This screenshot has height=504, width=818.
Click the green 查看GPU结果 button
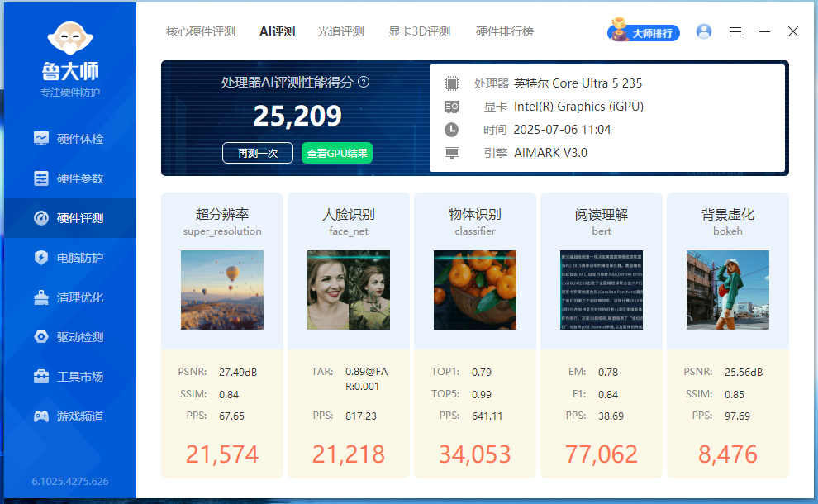336,153
